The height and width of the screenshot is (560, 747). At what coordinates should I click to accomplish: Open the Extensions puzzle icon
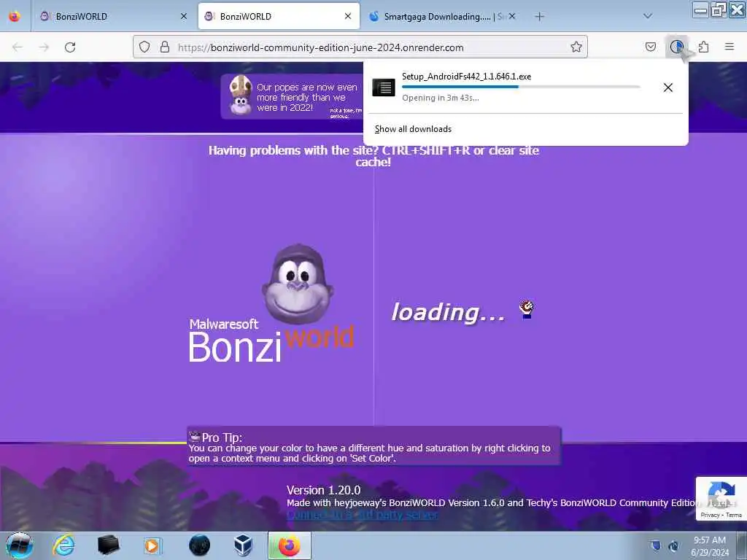pyautogui.click(x=703, y=47)
